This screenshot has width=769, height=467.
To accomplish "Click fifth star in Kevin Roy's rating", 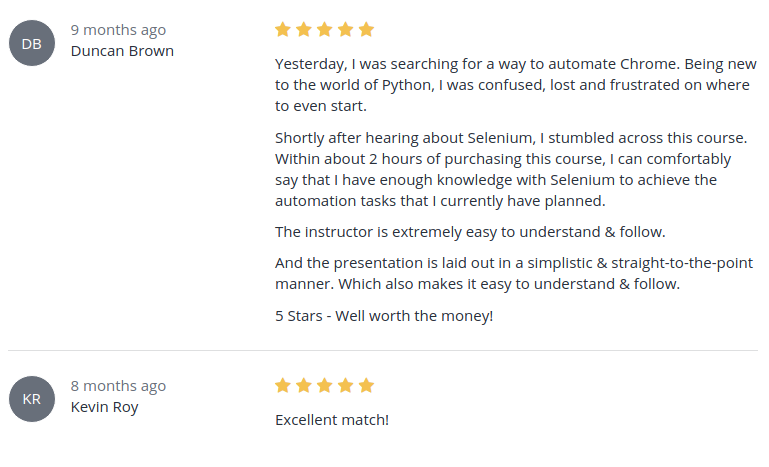I will pyautogui.click(x=366, y=385).
